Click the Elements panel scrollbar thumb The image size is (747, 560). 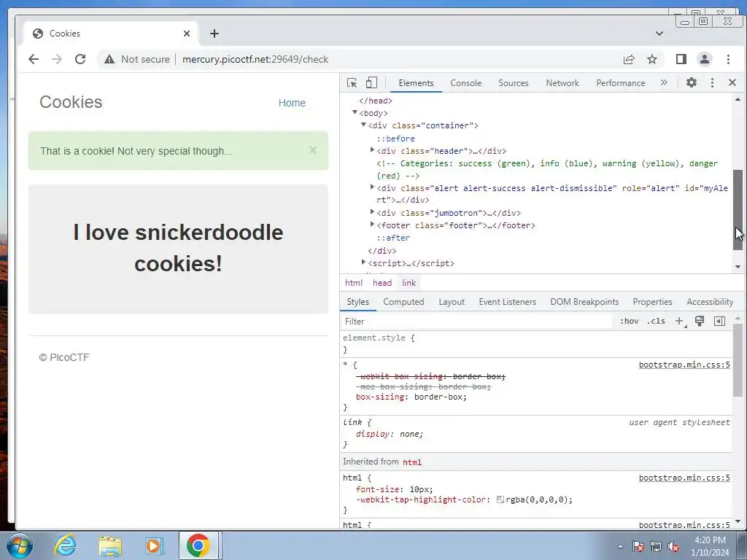[738, 209]
